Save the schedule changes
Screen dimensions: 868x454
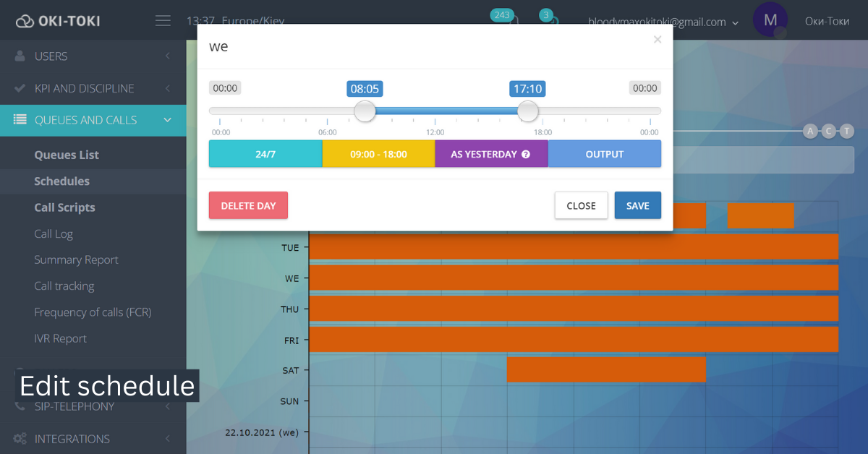tap(637, 205)
